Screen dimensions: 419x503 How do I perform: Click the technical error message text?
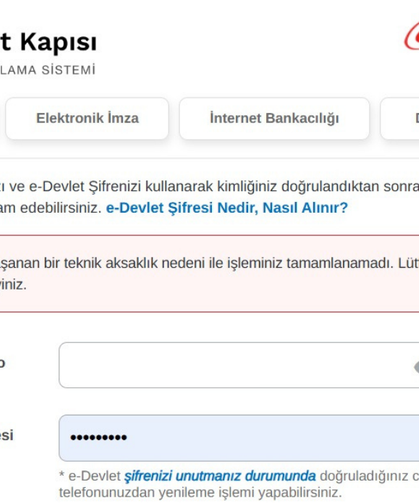point(209,274)
